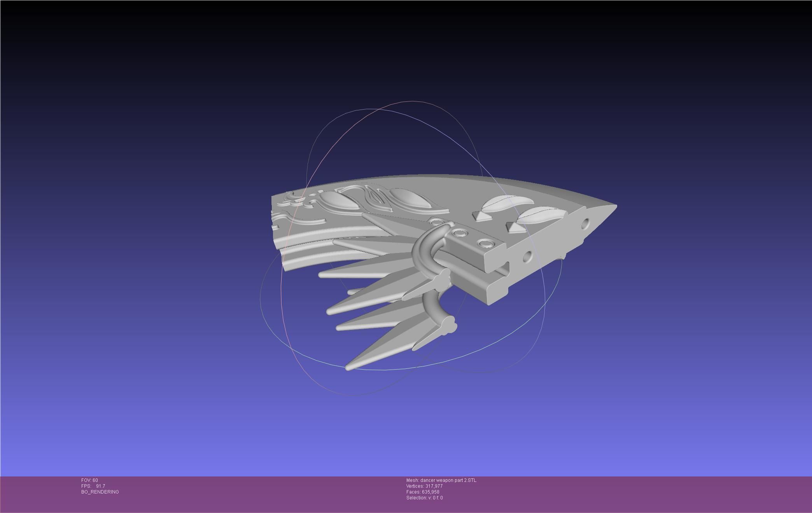Click the Selection: v: 0 f: 0 text

[424, 498]
